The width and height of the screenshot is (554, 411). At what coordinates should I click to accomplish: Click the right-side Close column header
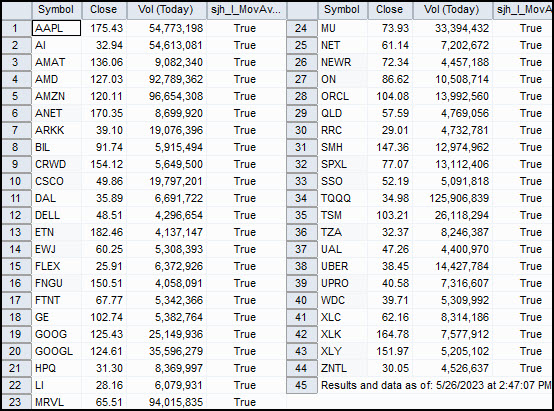point(390,10)
